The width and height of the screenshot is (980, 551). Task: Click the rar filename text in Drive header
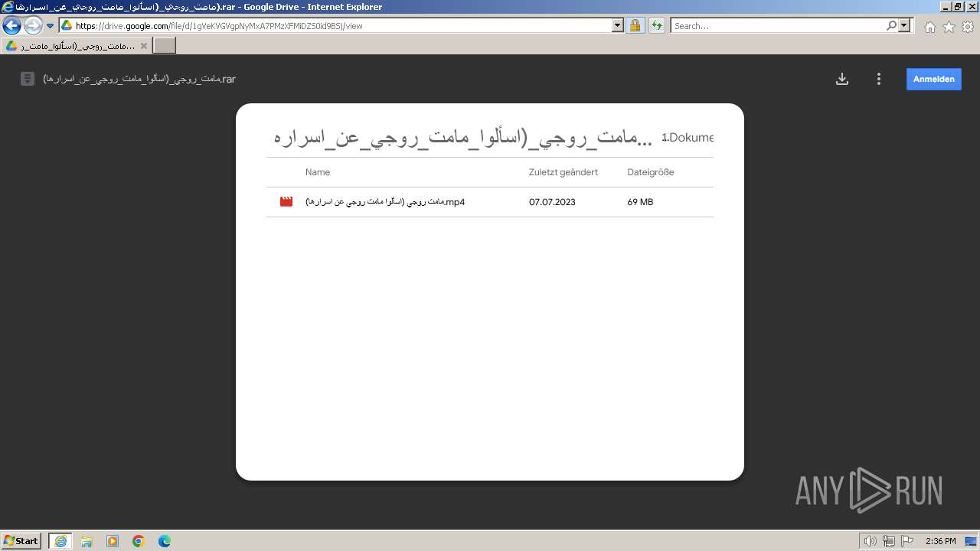point(139,79)
